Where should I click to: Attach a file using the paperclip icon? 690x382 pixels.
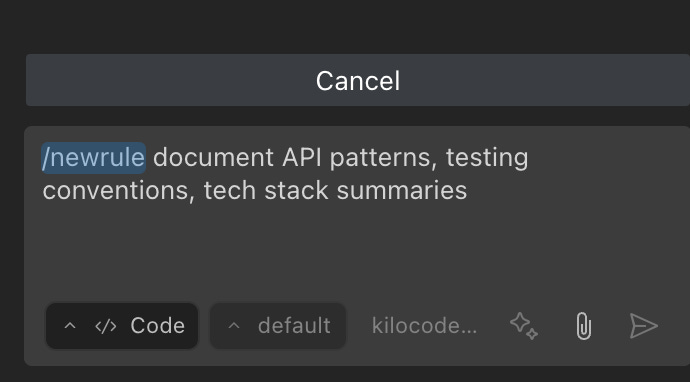584,326
